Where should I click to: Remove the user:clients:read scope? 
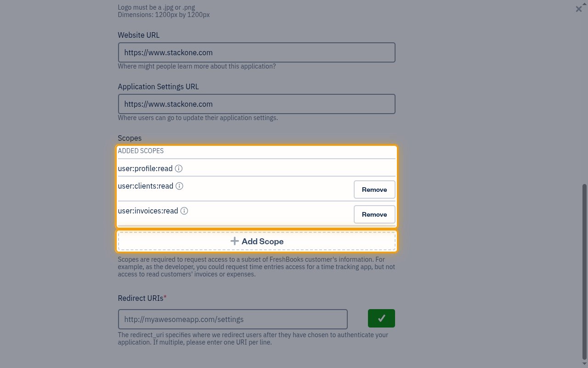pyautogui.click(x=374, y=190)
